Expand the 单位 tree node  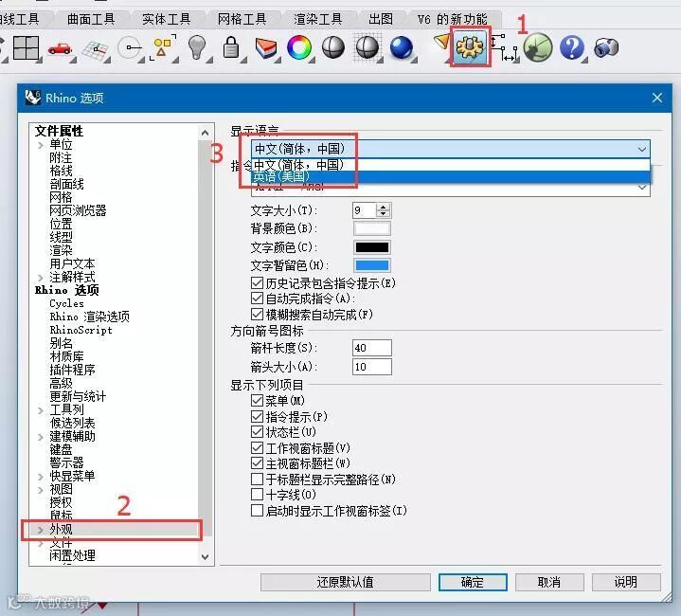tap(41, 145)
